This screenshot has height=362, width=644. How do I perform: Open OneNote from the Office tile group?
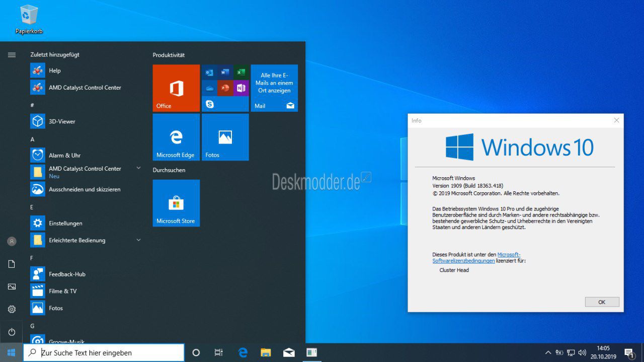(240, 88)
